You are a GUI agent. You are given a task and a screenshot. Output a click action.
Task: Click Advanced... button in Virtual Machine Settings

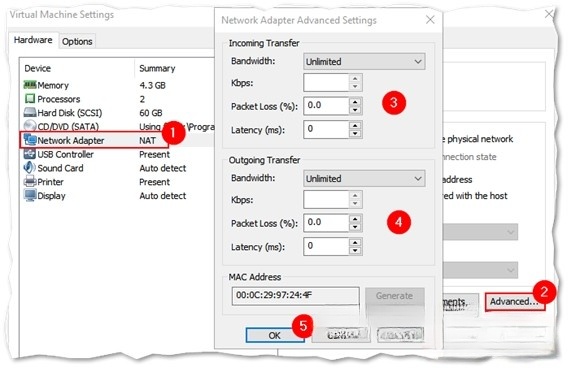pyautogui.click(x=515, y=302)
